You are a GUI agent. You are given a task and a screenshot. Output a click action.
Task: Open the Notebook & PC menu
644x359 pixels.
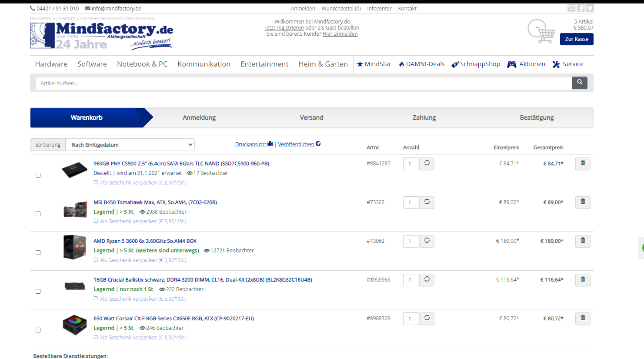pos(142,64)
